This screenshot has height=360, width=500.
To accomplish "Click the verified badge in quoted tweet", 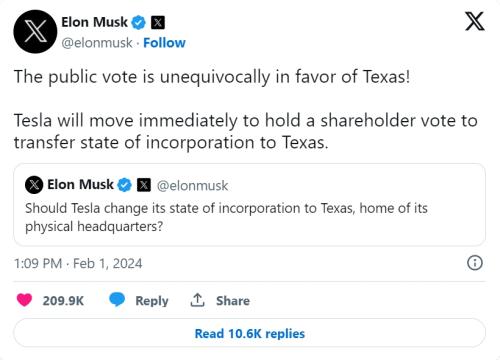I will tap(125, 185).
